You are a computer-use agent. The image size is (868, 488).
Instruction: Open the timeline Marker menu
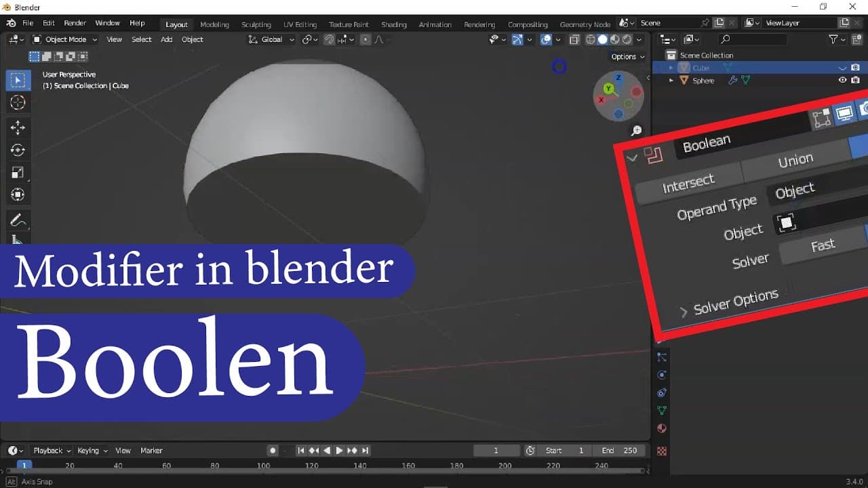[x=151, y=451]
